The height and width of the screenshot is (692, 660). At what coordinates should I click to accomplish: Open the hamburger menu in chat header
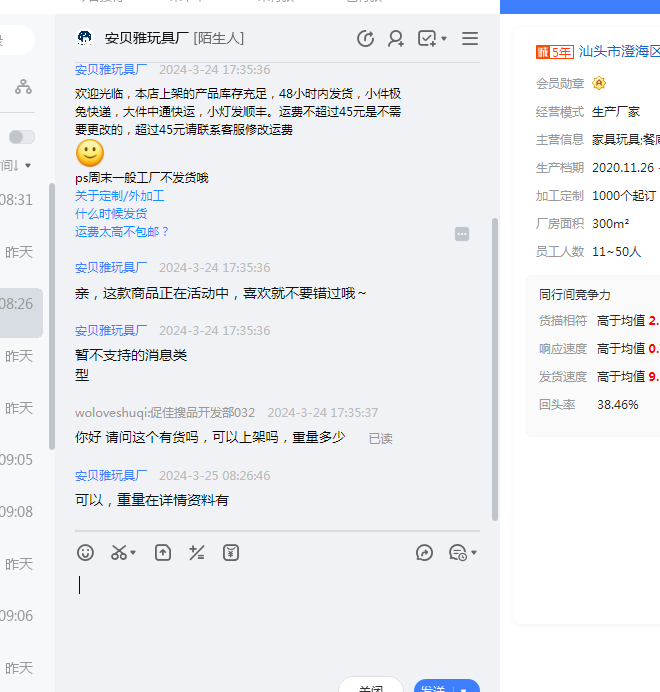click(470, 39)
